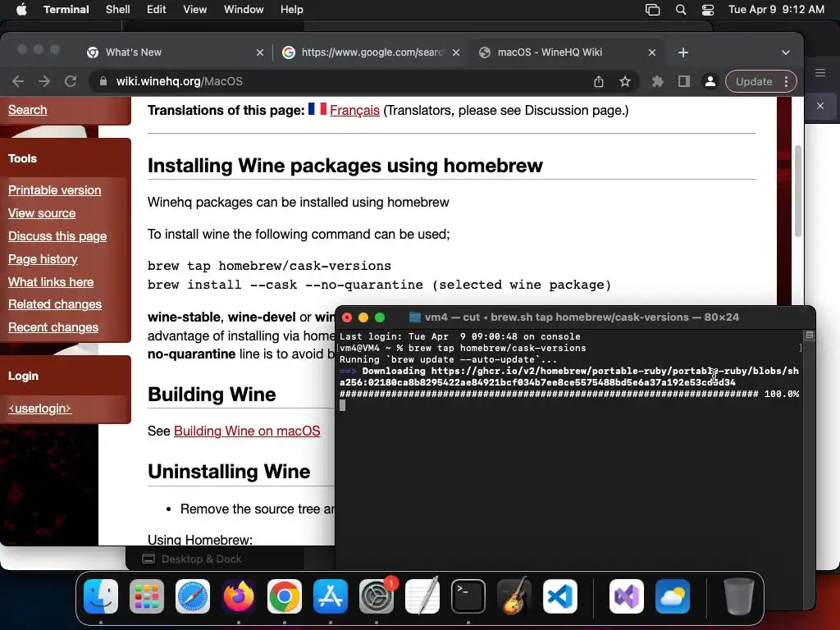Open the What links here link
Viewport: 840px width, 630px height.
(x=51, y=282)
